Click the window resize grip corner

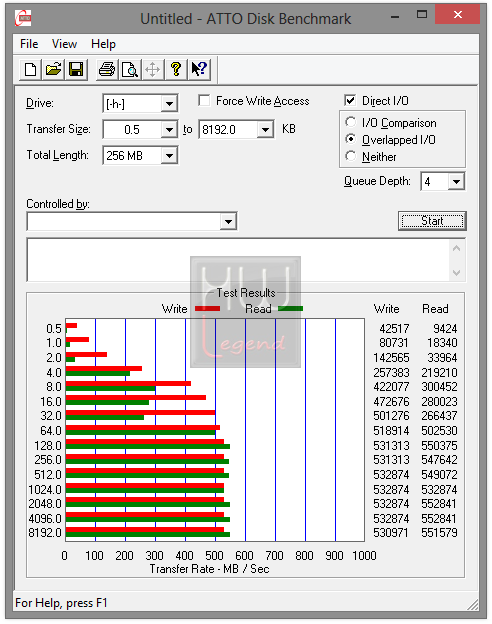473,604
